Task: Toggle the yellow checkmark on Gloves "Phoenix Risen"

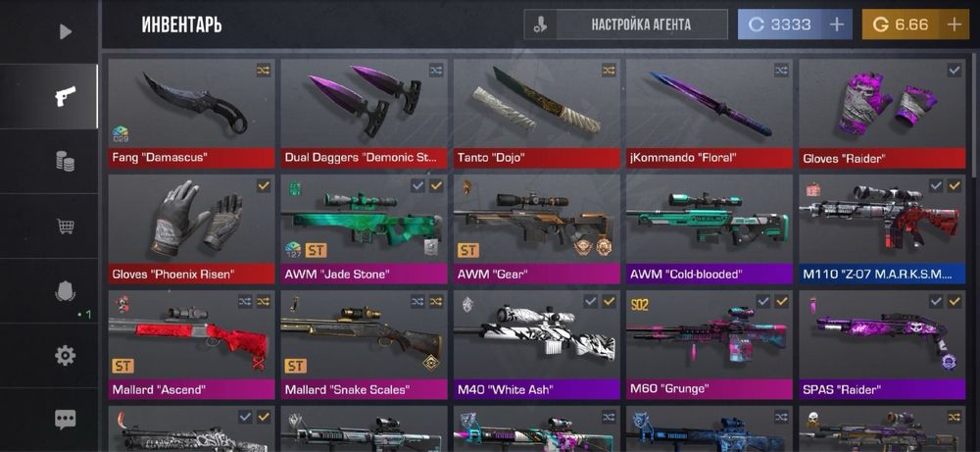Action: click(x=263, y=185)
